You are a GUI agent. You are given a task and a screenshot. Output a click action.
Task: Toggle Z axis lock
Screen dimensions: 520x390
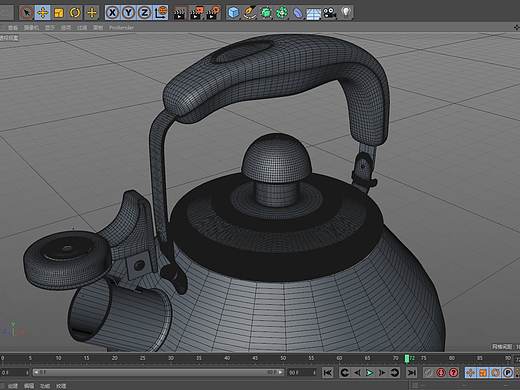pyautogui.click(x=144, y=13)
